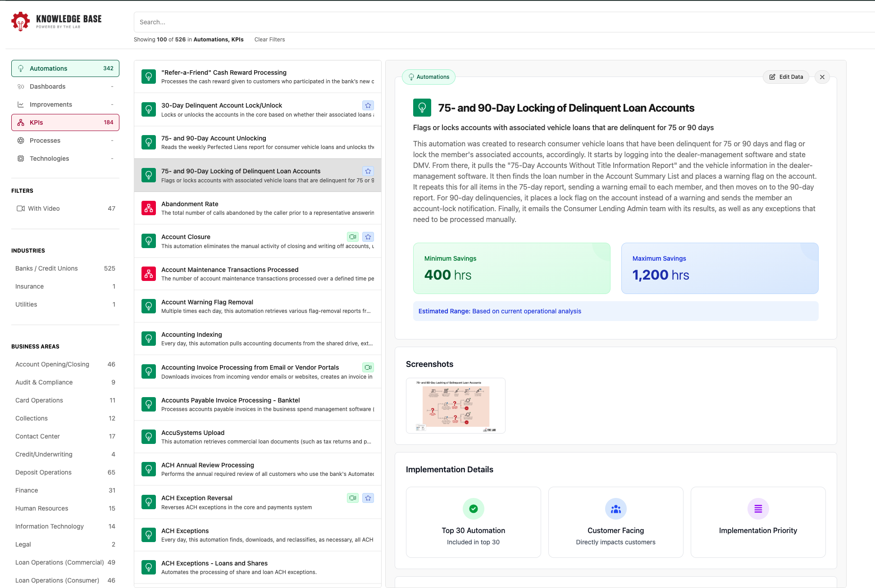The height and width of the screenshot is (588, 875).
Task: Toggle the KPIs category filter
Action: tap(65, 122)
